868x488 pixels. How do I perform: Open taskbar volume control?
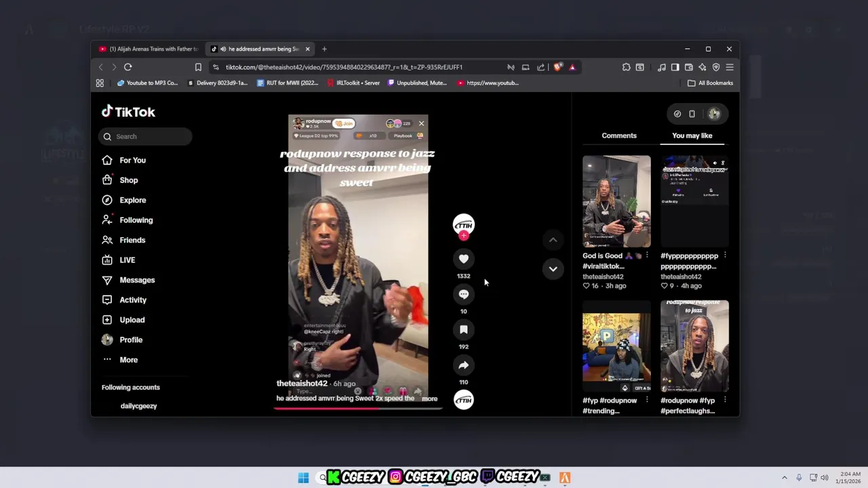825,478
